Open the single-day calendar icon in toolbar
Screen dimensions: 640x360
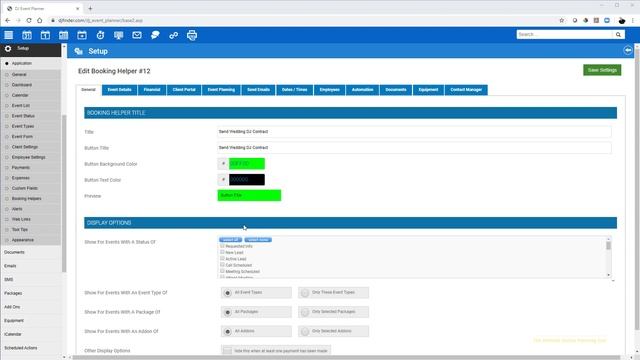45,35
